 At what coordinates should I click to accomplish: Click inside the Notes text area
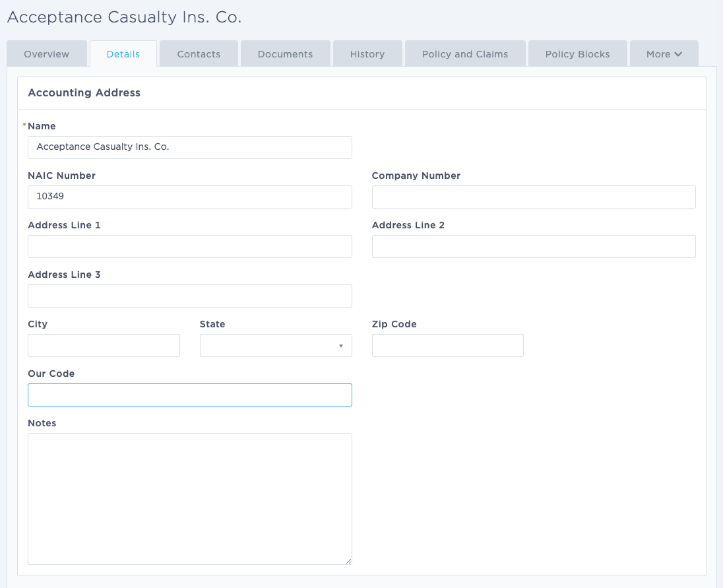pos(190,498)
